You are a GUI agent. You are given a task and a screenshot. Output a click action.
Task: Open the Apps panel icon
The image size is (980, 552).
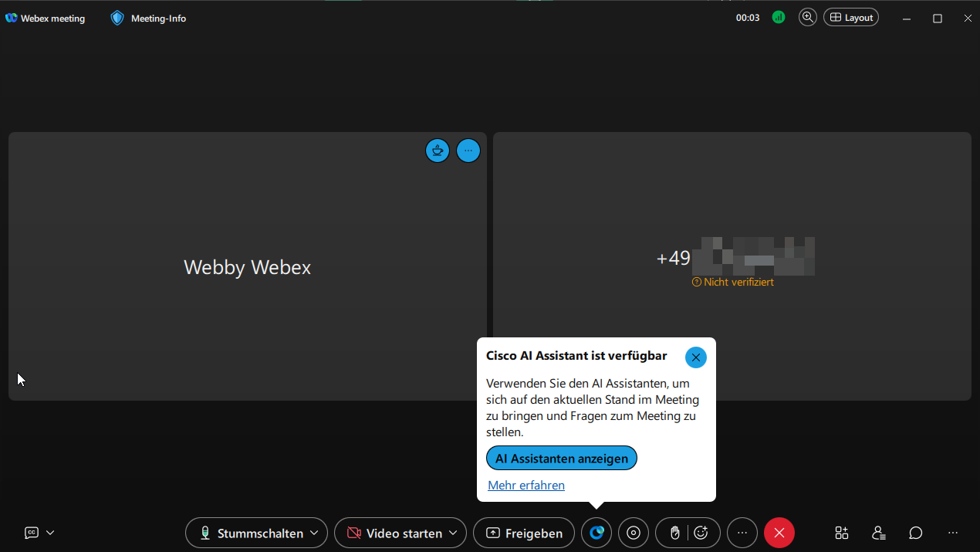pos(842,533)
